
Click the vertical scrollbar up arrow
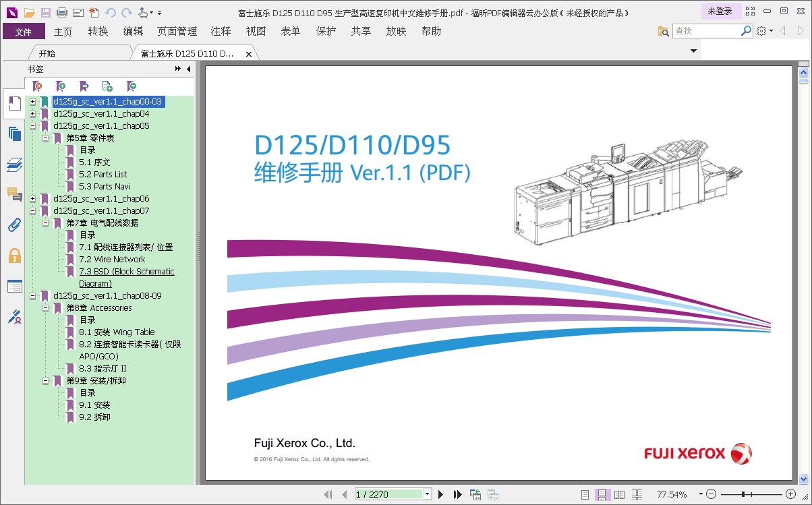(x=803, y=71)
